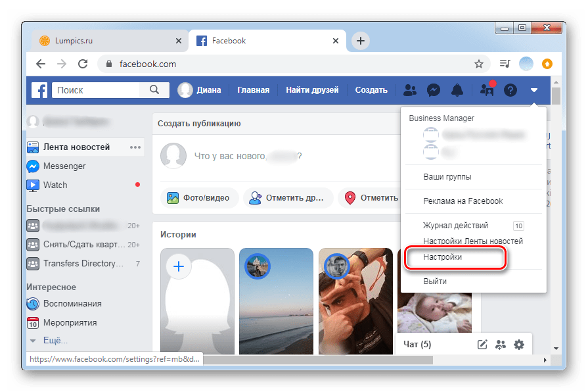Open Журнал действий menu entry
The width and height of the screenshot is (588, 392).
pos(455,226)
